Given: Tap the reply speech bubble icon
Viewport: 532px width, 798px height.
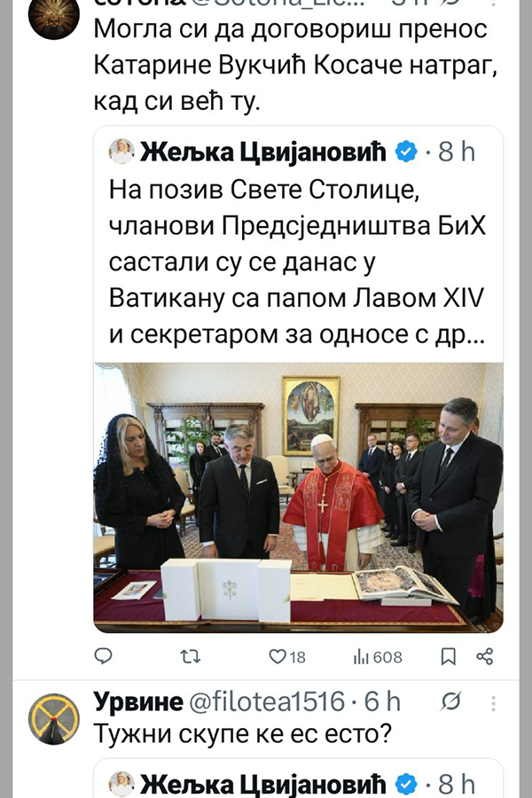Looking at the screenshot, I should click(104, 656).
